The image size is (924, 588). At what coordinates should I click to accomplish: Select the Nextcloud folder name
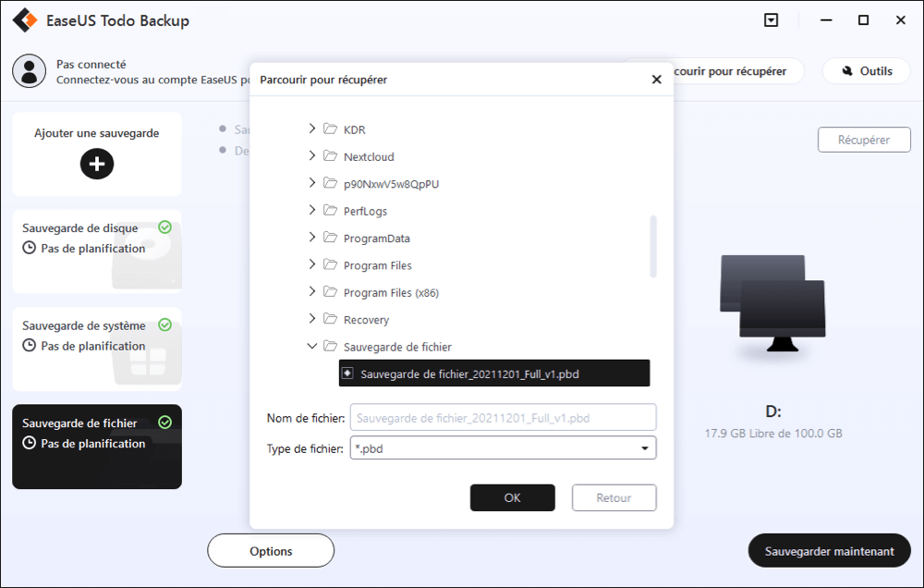click(369, 156)
